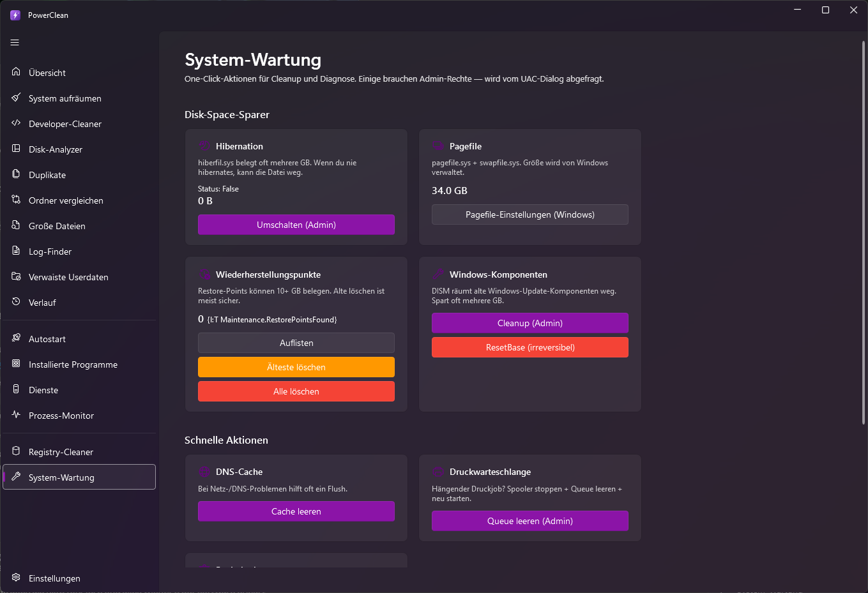Screen dimensions: 868x593
Task: Click the Ordner vergleichen icon
Action: [16, 200]
